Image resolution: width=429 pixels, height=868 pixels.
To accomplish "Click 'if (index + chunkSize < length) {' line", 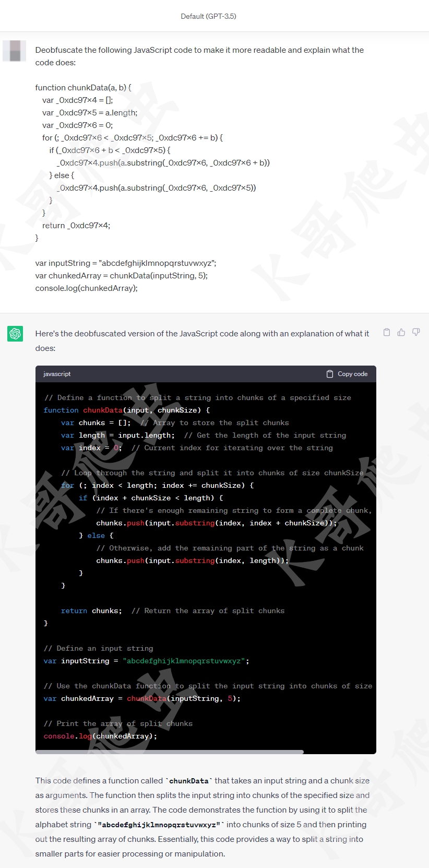I will 151,498.
